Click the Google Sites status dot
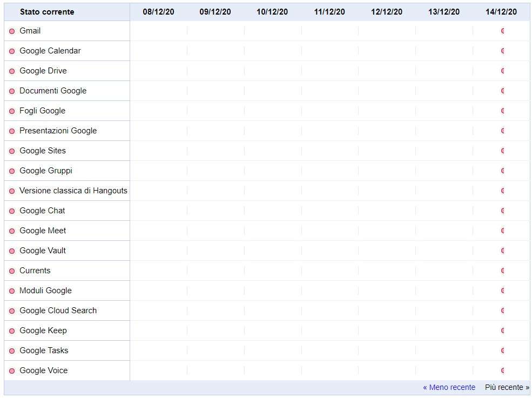 click(x=12, y=151)
